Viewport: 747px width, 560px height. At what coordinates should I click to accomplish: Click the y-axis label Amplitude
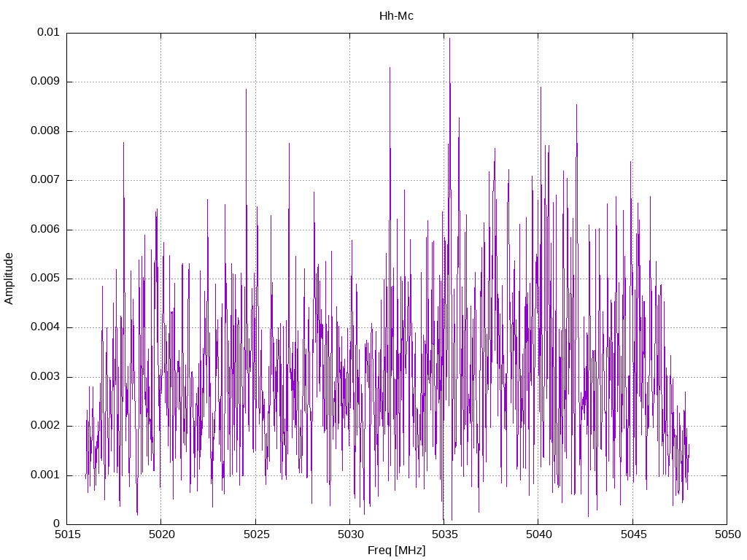[9, 279]
